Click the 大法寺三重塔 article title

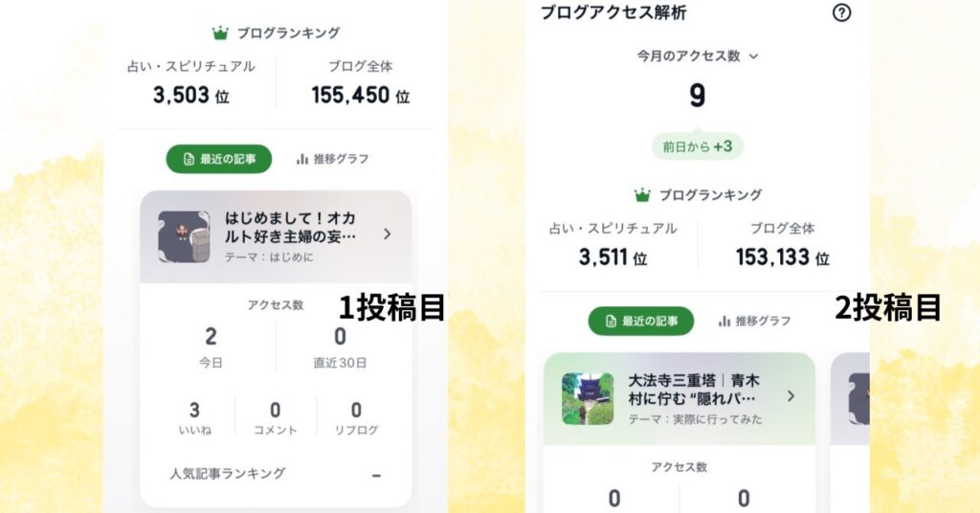(694, 390)
